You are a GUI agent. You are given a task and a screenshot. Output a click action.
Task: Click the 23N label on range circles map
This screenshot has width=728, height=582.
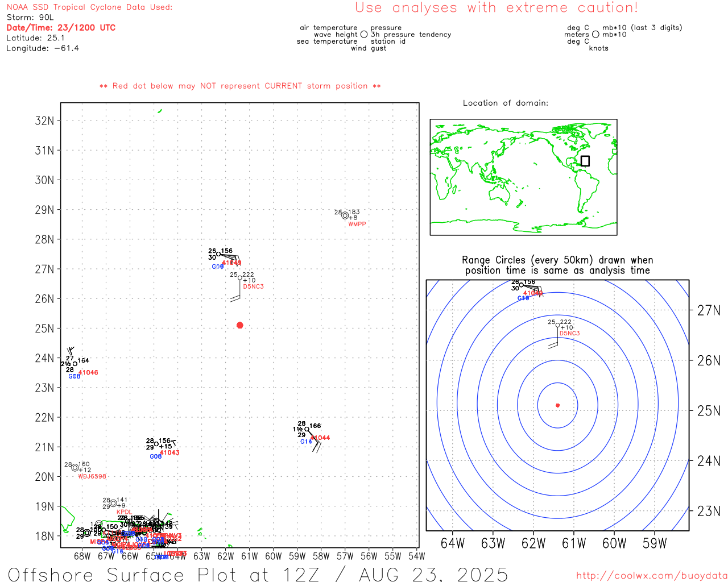click(x=709, y=511)
